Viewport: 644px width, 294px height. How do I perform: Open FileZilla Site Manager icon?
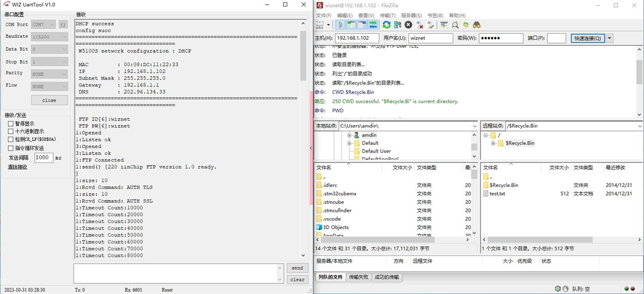(319, 25)
